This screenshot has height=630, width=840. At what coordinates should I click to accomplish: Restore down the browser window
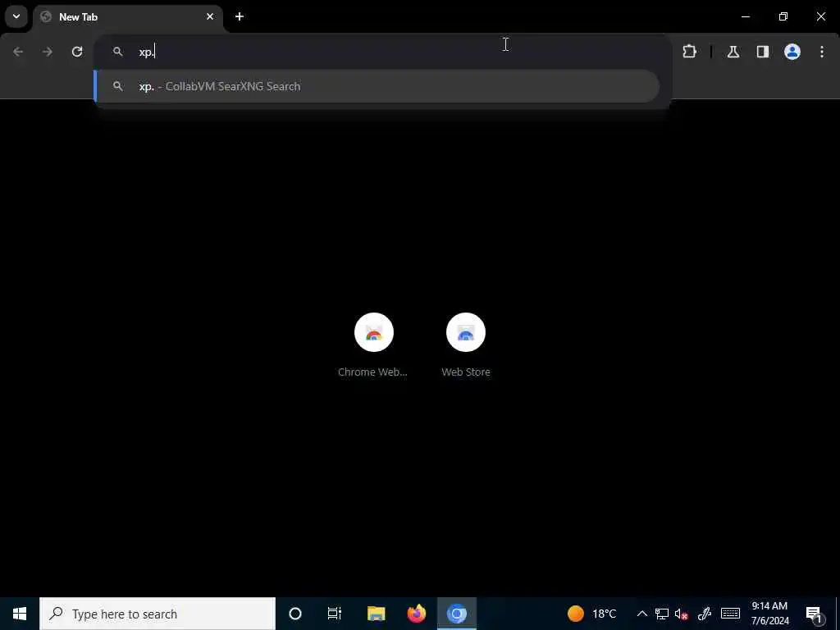pos(783,16)
